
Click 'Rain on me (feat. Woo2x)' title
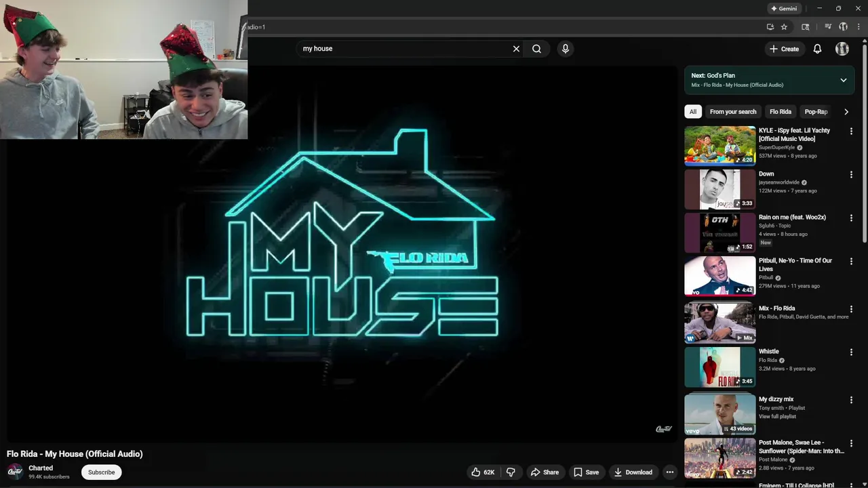(x=792, y=218)
